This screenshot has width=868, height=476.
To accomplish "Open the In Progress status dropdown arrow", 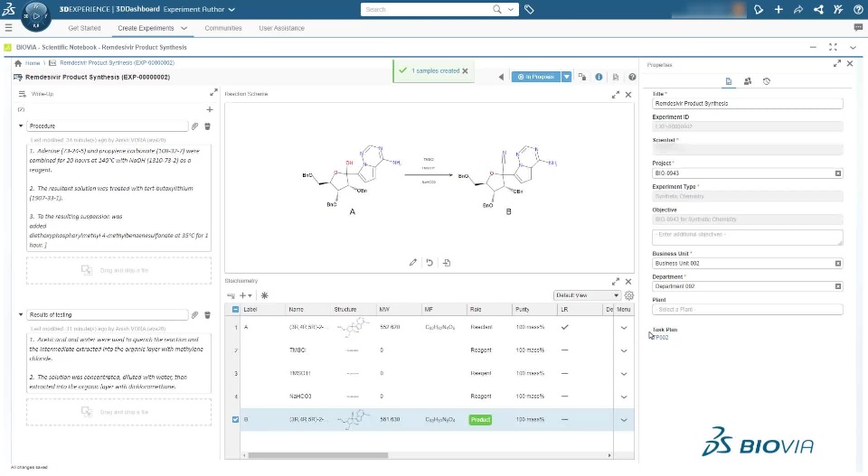I will [x=566, y=77].
